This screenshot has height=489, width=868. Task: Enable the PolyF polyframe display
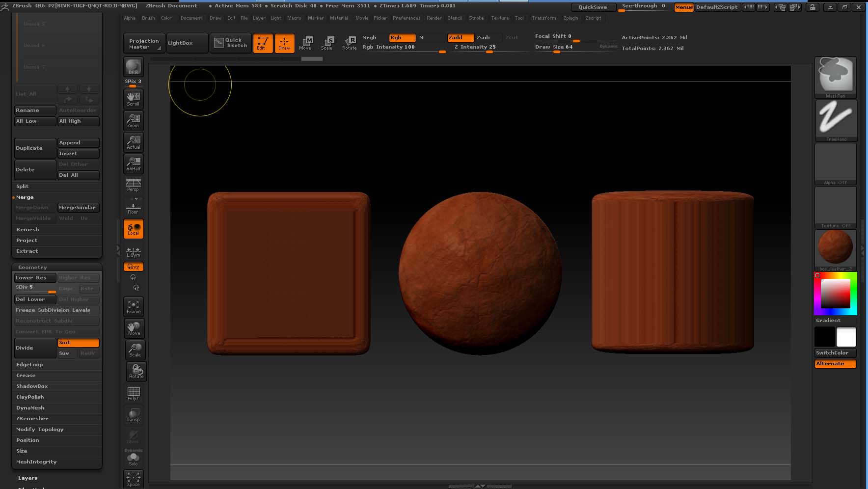pos(133,393)
